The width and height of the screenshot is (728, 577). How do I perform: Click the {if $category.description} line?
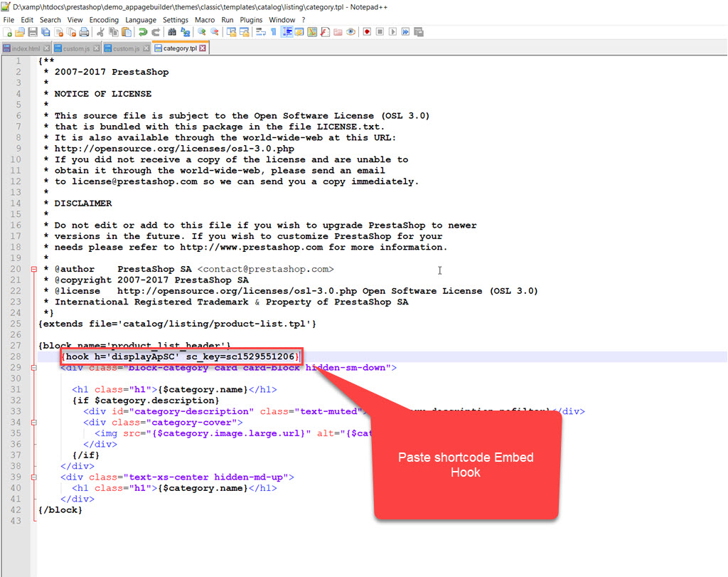click(x=146, y=401)
